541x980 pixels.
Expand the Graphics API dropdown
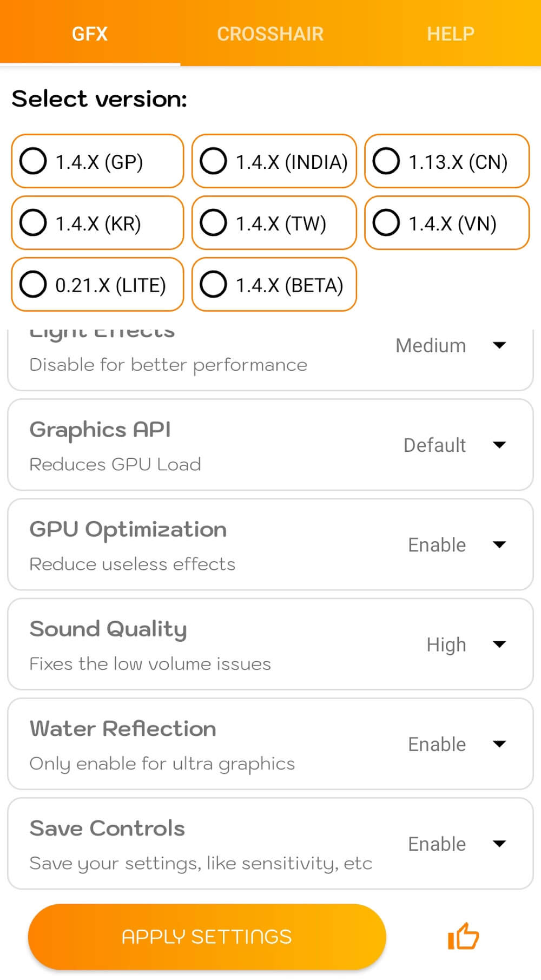pos(454,445)
